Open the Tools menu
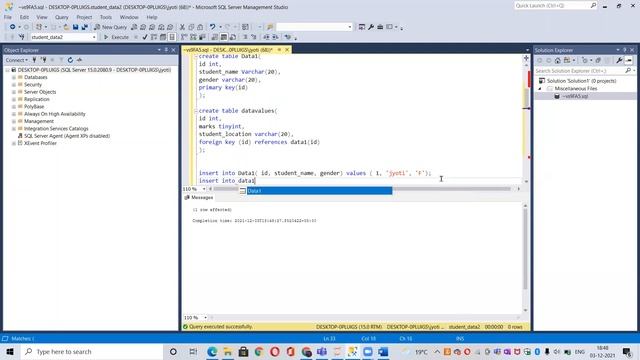 pos(106,17)
